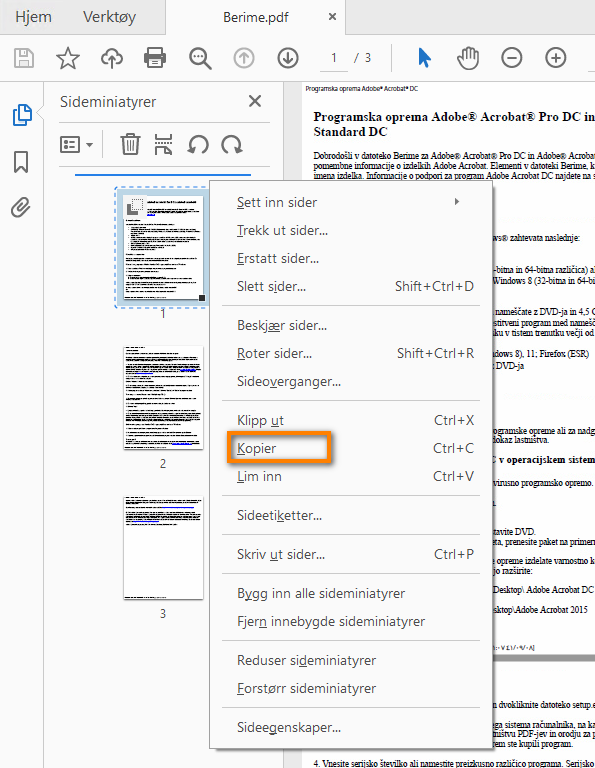
Task: Select page 3 thumbnail
Action: click(x=163, y=548)
